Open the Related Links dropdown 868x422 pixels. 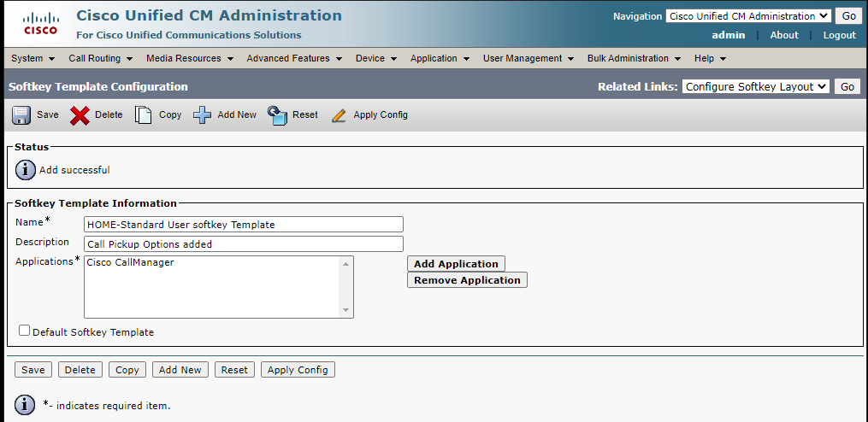pyautogui.click(x=756, y=86)
